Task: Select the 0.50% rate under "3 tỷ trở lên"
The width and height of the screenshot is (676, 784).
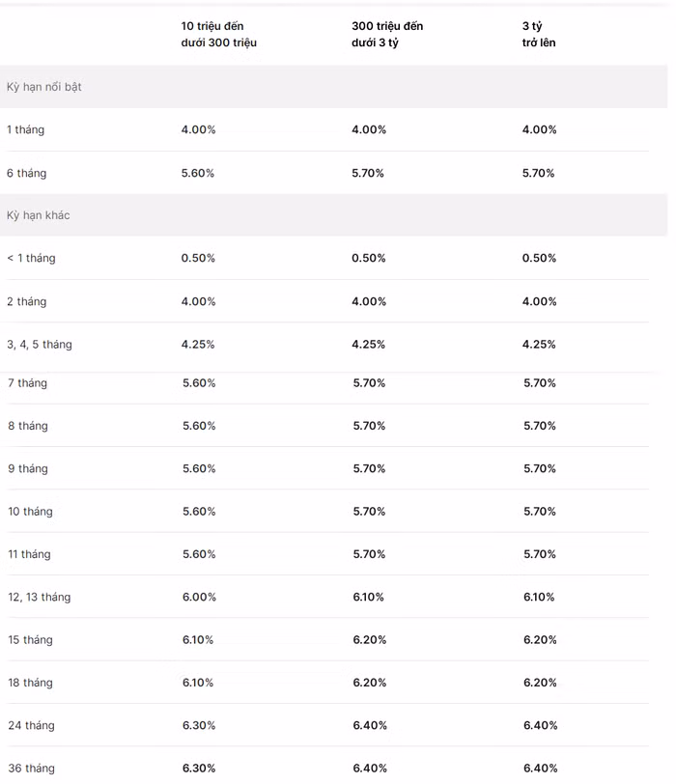Action: (539, 258)
